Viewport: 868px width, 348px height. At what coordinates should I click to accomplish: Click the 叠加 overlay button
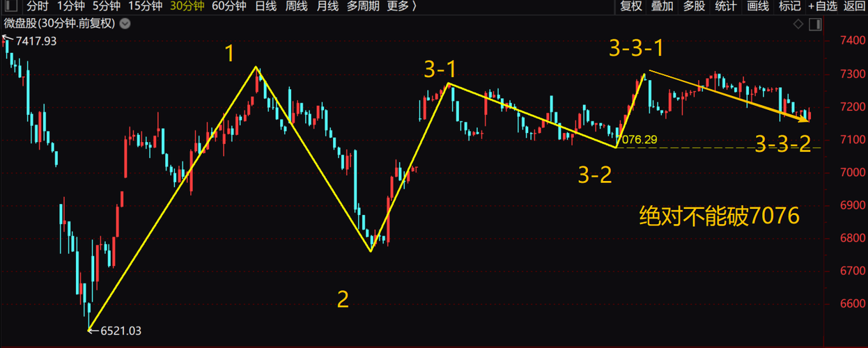click(662, 6)
